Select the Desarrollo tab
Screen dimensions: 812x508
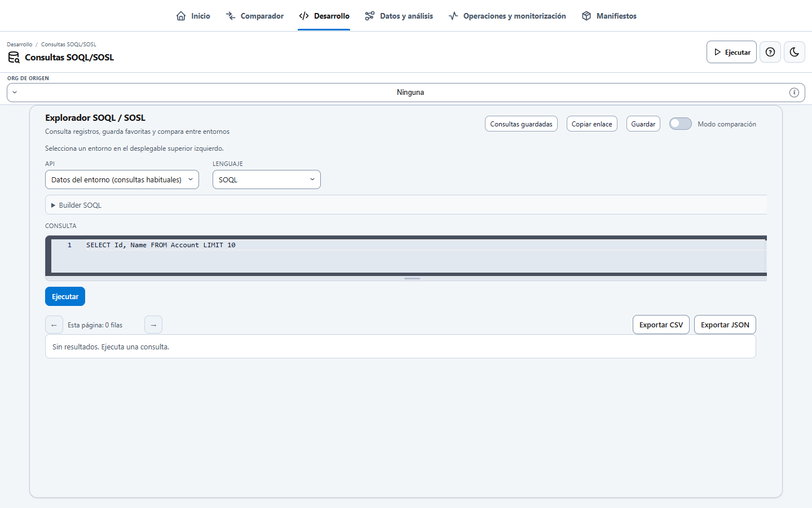[324, 16]
